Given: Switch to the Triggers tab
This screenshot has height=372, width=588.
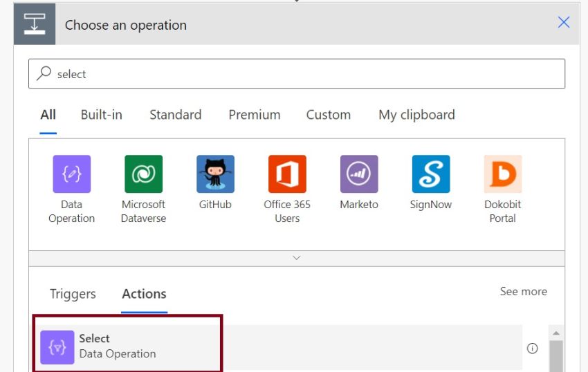Looking at the screenshot, I should tap(73, 294).
